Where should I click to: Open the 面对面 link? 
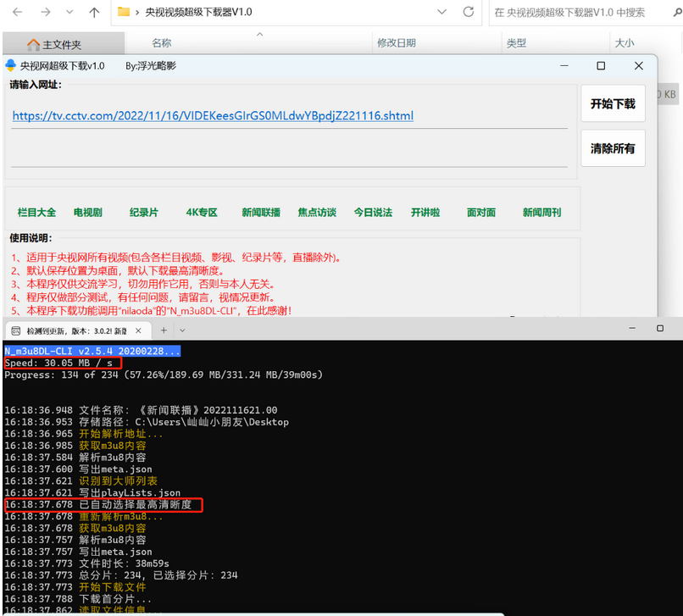481,213
